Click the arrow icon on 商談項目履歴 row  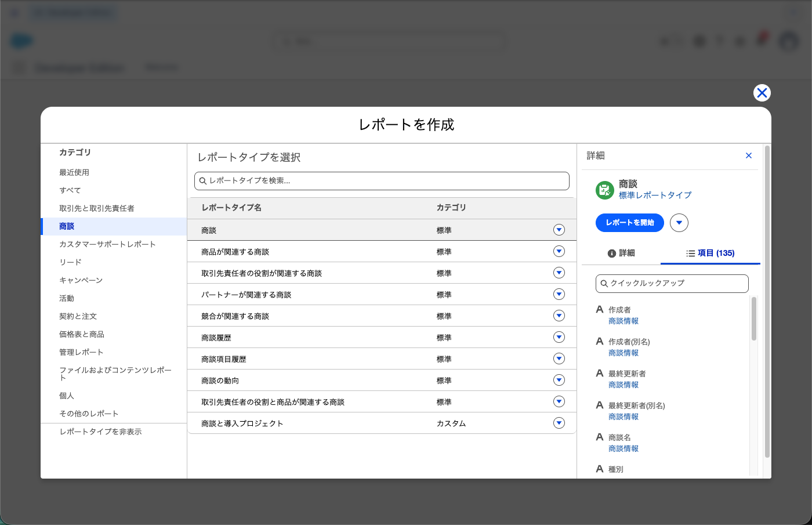click(559, 359)
